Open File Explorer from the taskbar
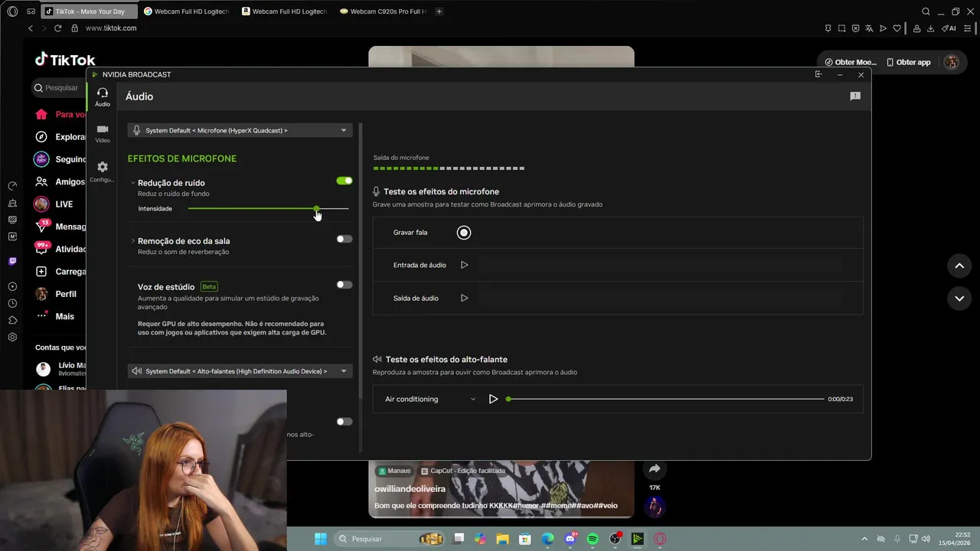The width and height of the screenshot is (980, 551). (502, 539)
